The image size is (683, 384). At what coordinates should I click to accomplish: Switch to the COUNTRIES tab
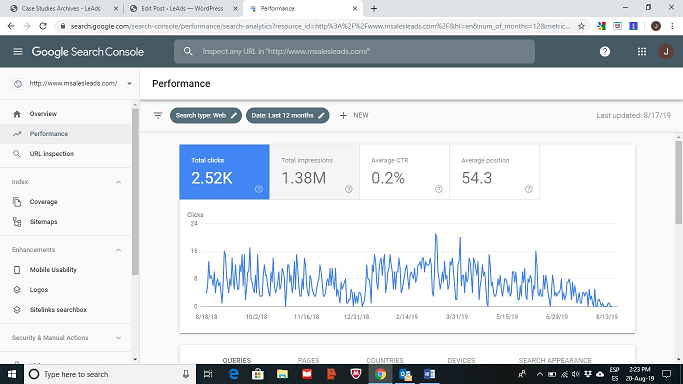coord(385,360)
